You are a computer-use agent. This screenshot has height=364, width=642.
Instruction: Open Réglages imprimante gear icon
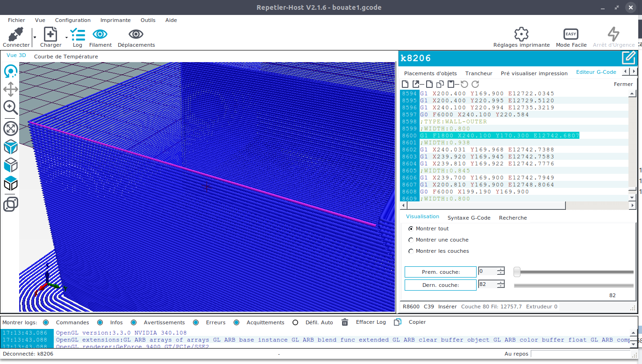(521, 34)
